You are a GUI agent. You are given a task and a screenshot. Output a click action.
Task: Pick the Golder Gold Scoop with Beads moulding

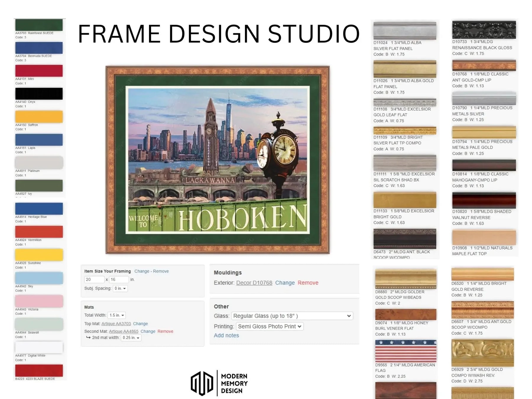pyautogui.click(x=405, y=279)
